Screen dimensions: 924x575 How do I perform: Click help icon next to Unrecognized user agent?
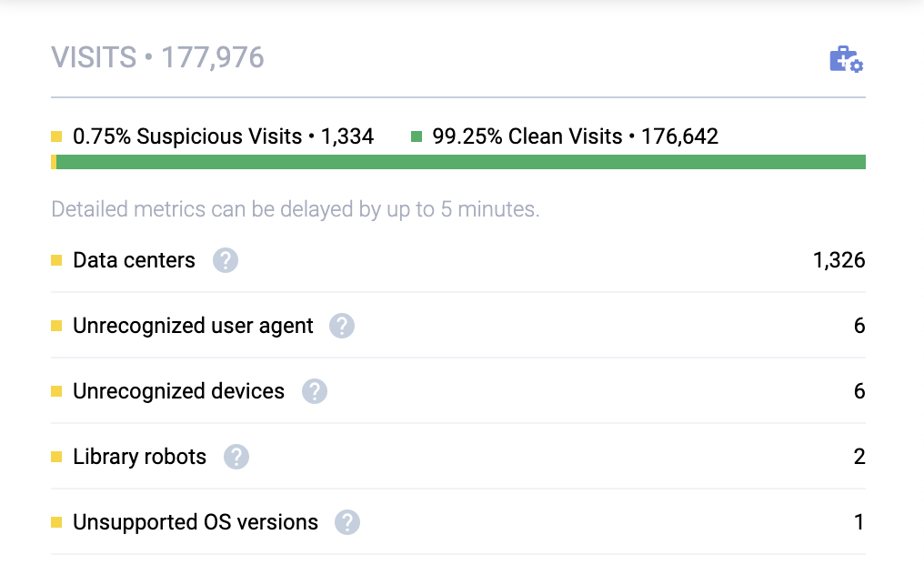[342, 326]
